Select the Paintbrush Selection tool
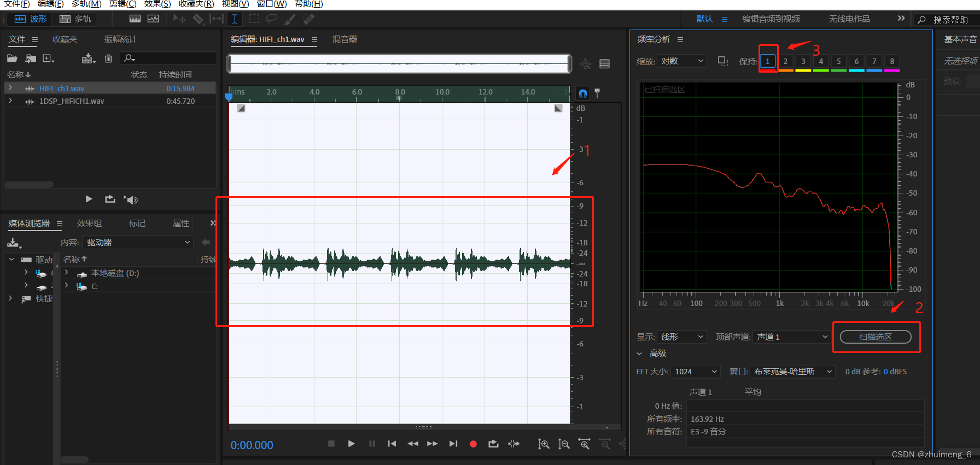 290,19
